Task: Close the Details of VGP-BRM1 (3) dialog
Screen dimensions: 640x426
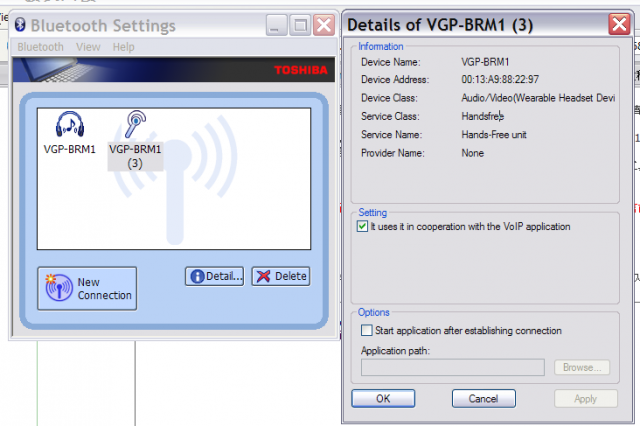Action: coord(619,24)
